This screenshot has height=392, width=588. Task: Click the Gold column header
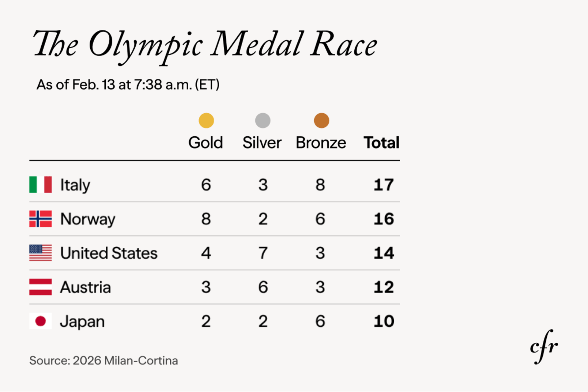205,143
